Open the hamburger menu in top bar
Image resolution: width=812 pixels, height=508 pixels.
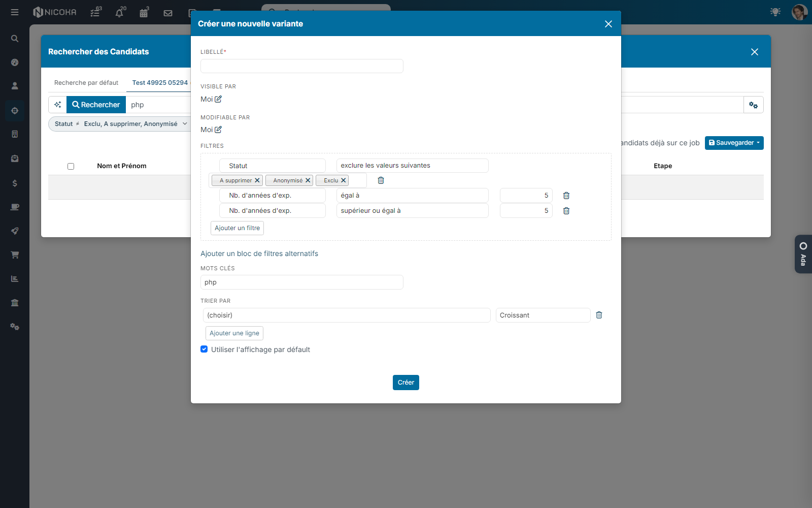click(x=15, y=12)
